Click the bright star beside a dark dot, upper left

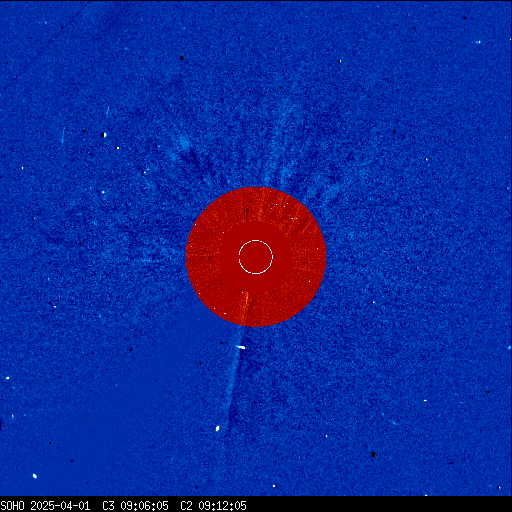tap(105, 135)
